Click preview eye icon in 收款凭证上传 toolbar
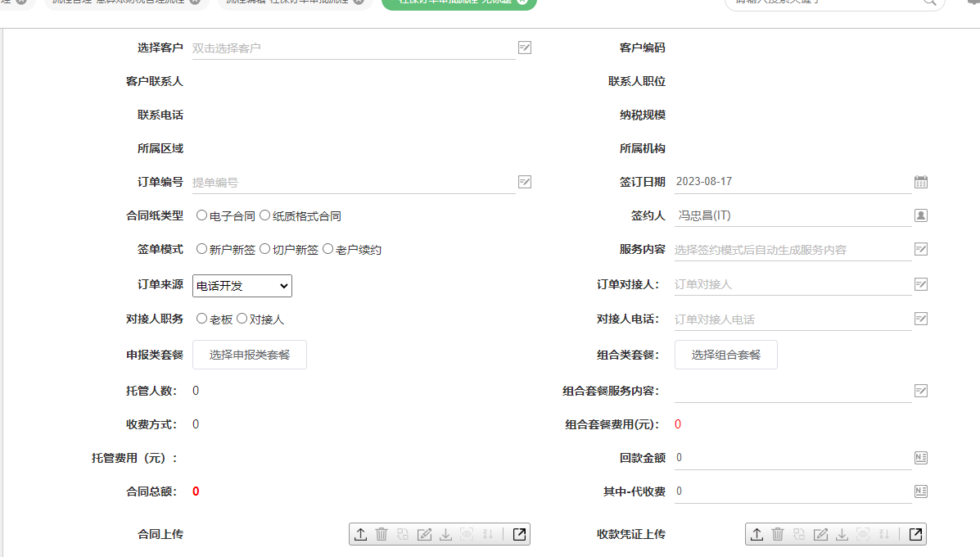Screen dimensions: 980x557 [x=863, y=535]
